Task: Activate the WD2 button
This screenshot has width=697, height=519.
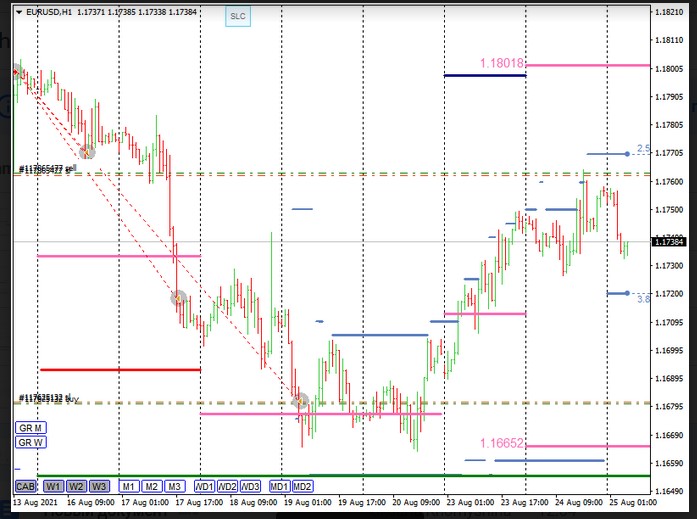Action: (x=228, y=486)
